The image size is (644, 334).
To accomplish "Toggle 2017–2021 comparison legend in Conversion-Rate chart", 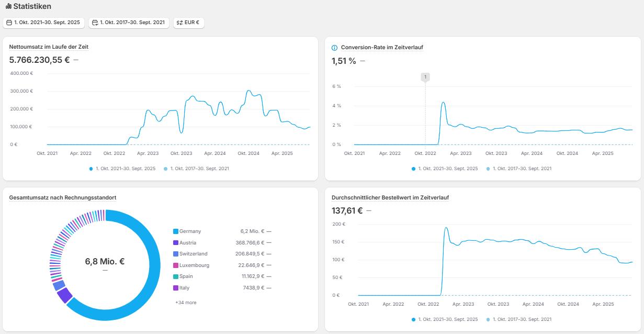I will click(519, 169).
